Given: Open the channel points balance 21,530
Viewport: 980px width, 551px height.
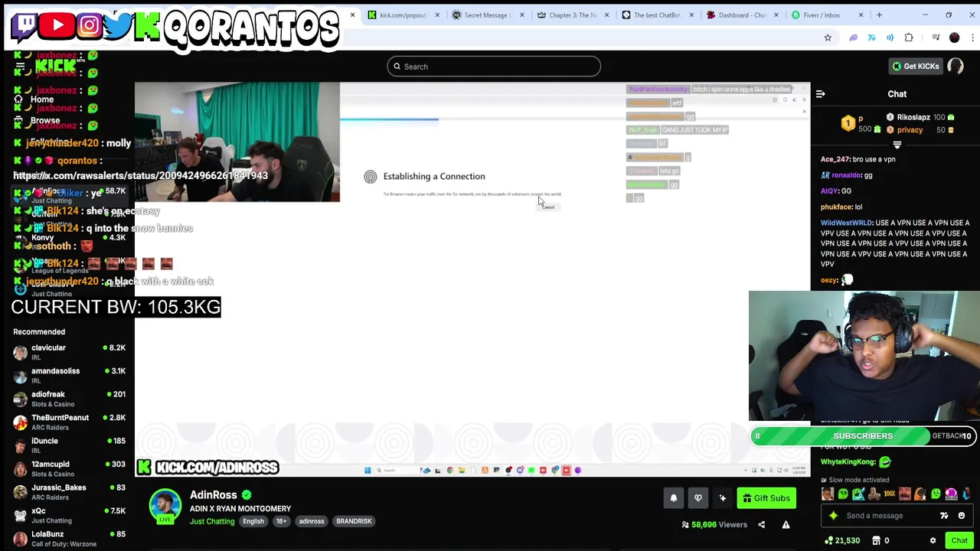Looking at the screenshot, I should [842, 541].
